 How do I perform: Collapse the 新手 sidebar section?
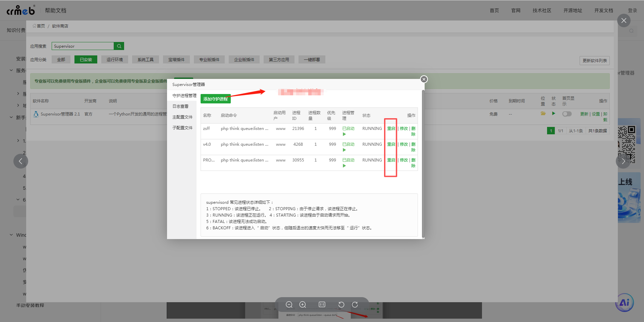(11, 118)
